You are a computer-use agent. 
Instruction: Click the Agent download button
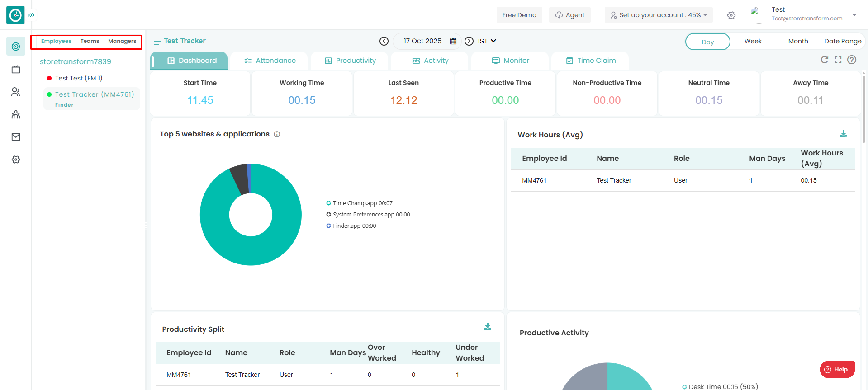(x=570, y=15)
